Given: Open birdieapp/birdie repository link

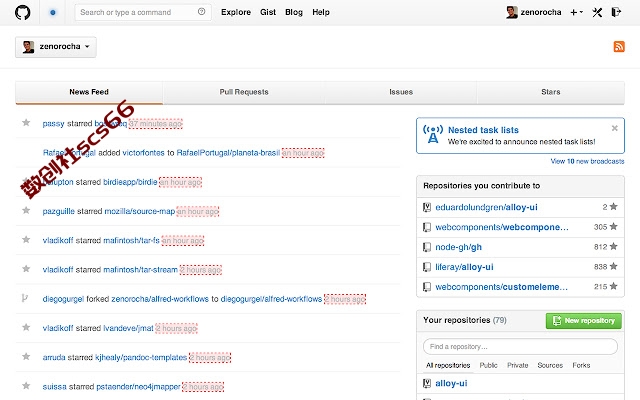Looking at the screenshot, I should tap(130, 182).
